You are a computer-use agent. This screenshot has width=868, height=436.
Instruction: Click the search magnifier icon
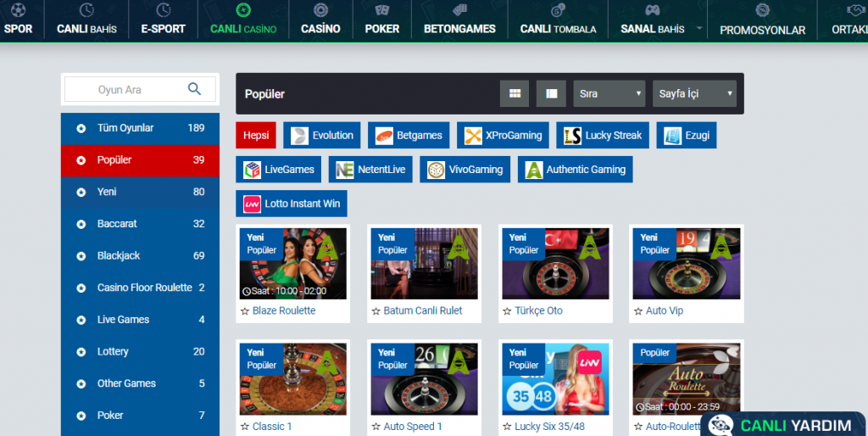click(x=194, y=89)
